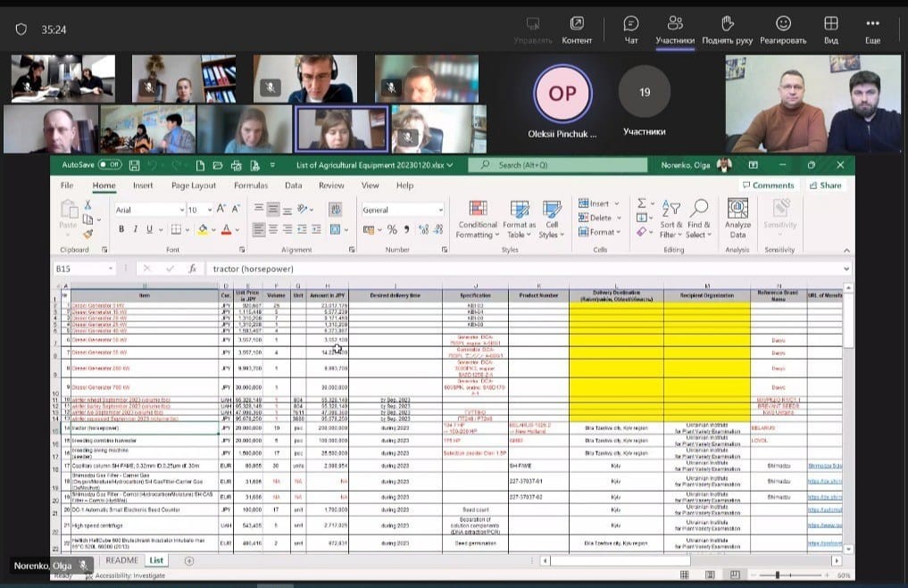908x588 pixels.
Task: Click the Share button
Action: click(x=825, y=186)
